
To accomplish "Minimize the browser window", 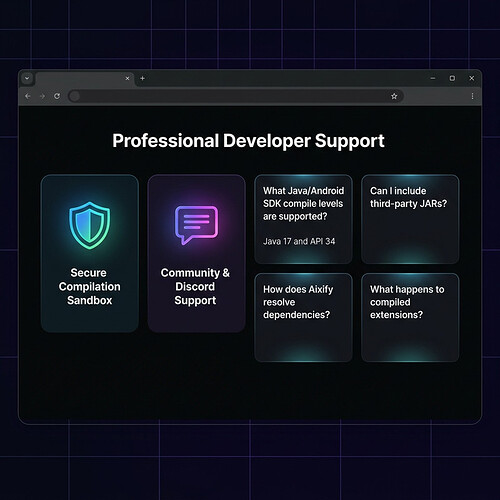I will tap(433, 78).
